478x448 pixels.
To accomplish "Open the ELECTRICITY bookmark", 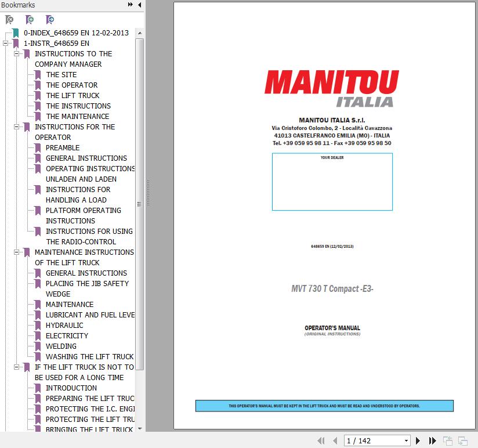I will pyautogui.click(x=67, y=336).
